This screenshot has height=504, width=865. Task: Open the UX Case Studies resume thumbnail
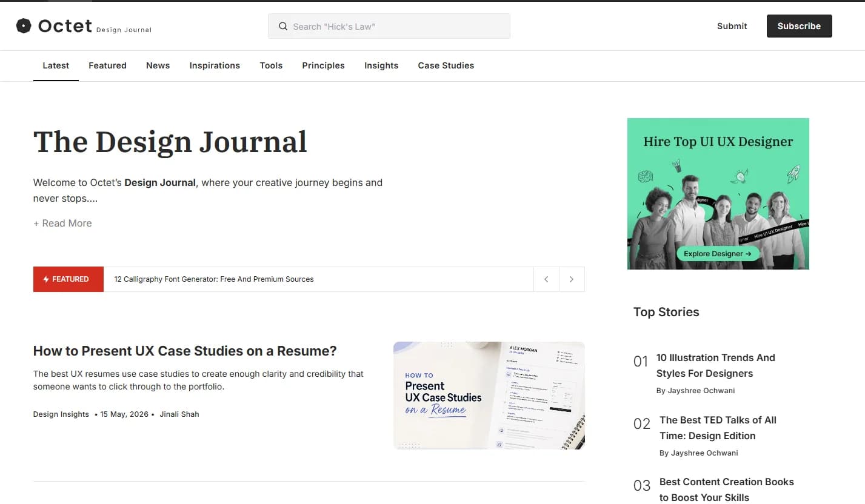[x=489, y=396]
